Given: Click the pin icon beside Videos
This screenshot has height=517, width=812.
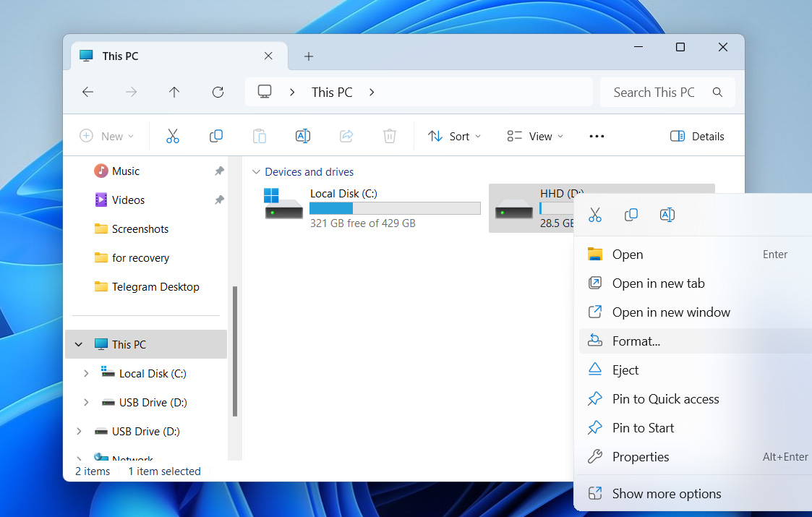Looking at the screenshot, I should click(220, 200).
